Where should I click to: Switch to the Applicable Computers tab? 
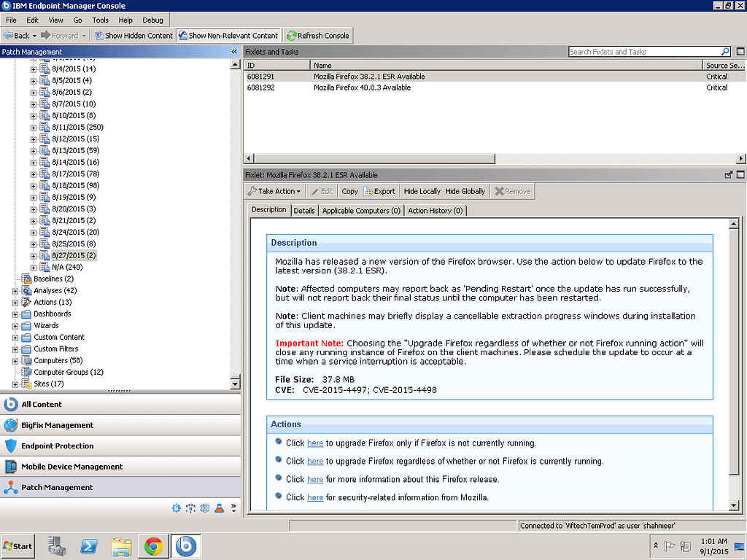click(x=361, y=211)
